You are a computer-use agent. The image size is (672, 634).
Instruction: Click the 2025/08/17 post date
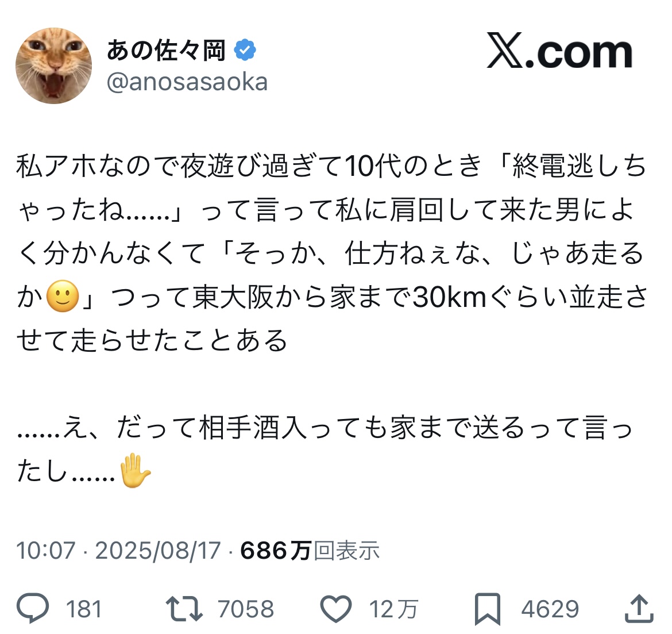(x=158, y=550)
